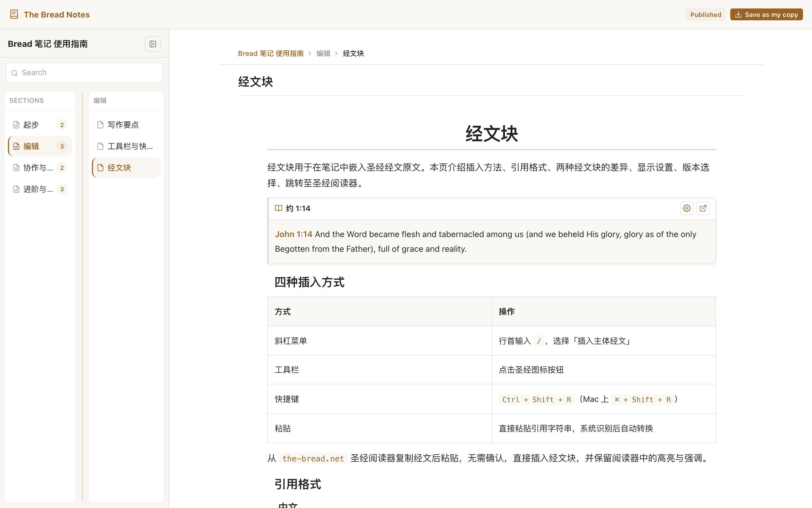Click the 斜杠菜单 table cell
Viewport: 812px width, 508px height.
[379, 341]
